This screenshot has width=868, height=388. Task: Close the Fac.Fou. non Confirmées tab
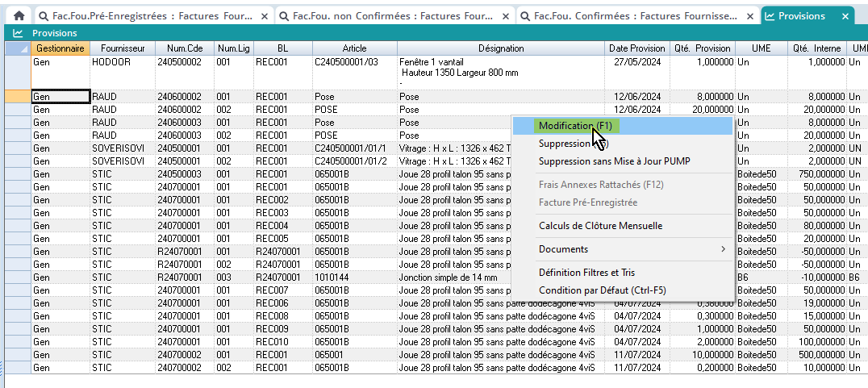[x=505, y=16]
